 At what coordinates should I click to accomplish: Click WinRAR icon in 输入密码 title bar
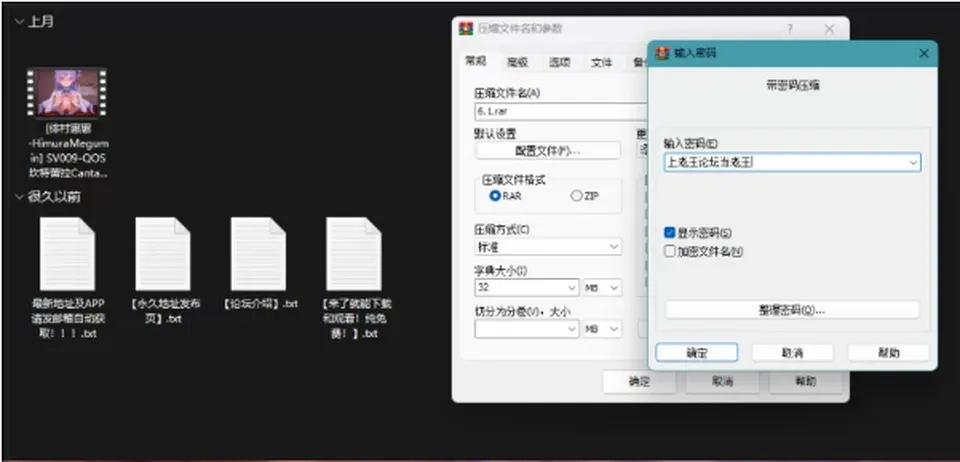(x=662, y=53)
